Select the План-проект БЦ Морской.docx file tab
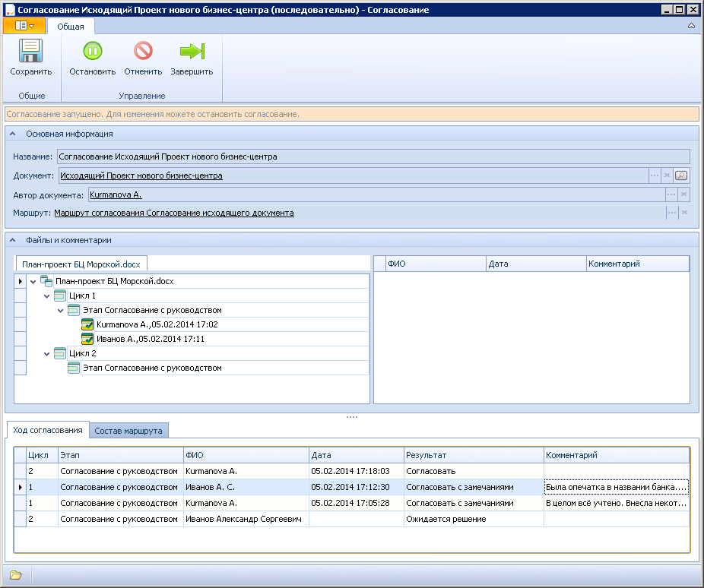The width and height of the screenshot is (704, 588). (81, 264)
